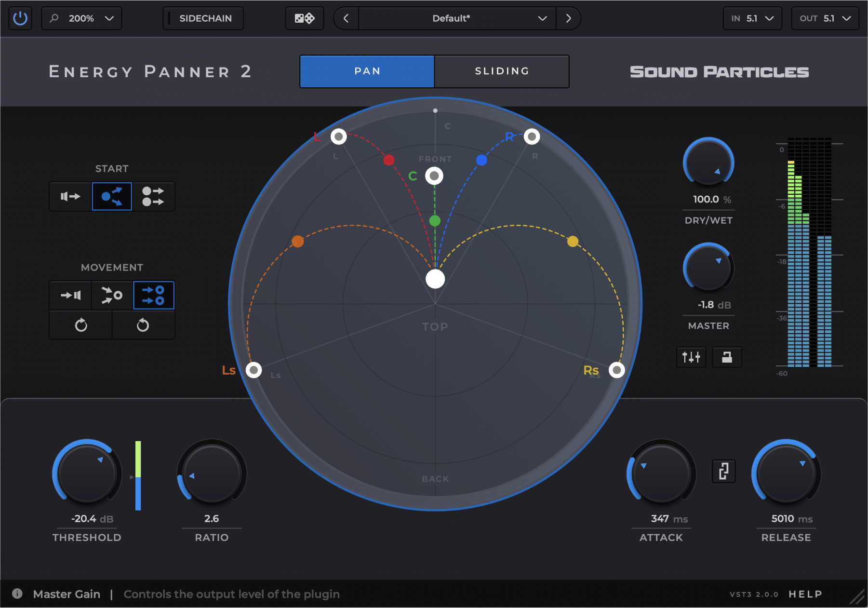The height and width of the screenshot is (608, 868).
Task: Select the Ls speaker end handle
Action: tap(254, 370)
